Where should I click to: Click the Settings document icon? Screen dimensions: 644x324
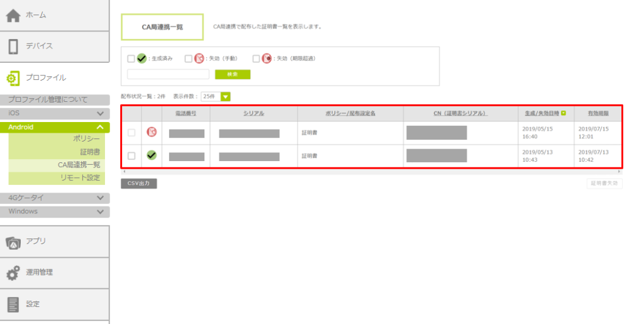13,304
